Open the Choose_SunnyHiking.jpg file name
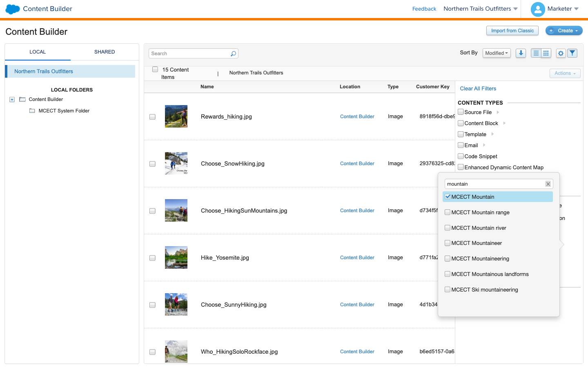Image resolution: width=588 pixels, height=368 pixels. (234, 305)
